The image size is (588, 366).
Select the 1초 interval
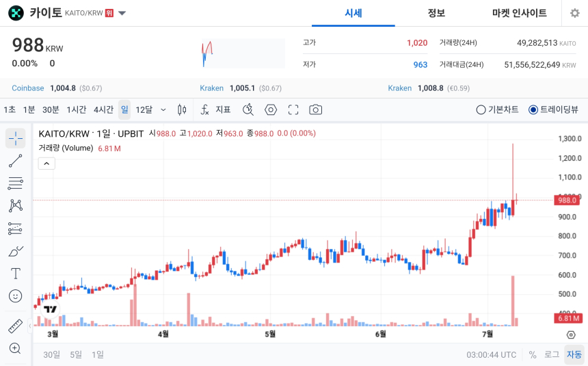point(10,109)
